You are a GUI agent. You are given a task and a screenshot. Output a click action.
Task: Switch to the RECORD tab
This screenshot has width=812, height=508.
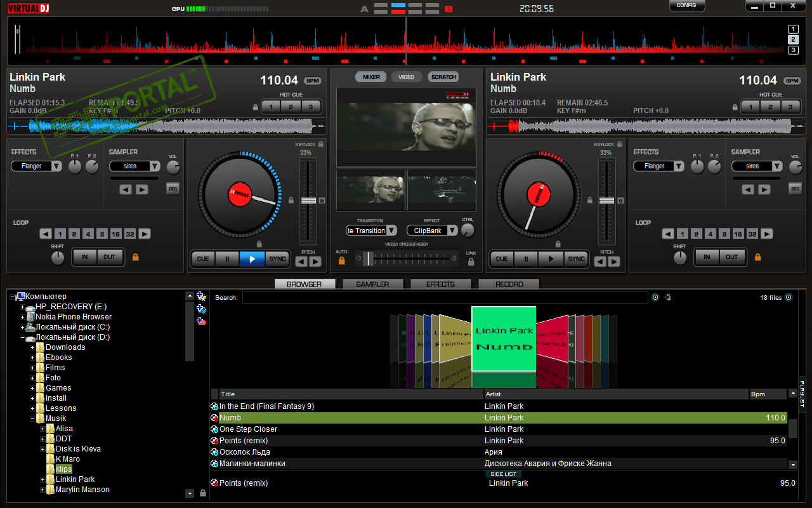[x=509, y=284]
